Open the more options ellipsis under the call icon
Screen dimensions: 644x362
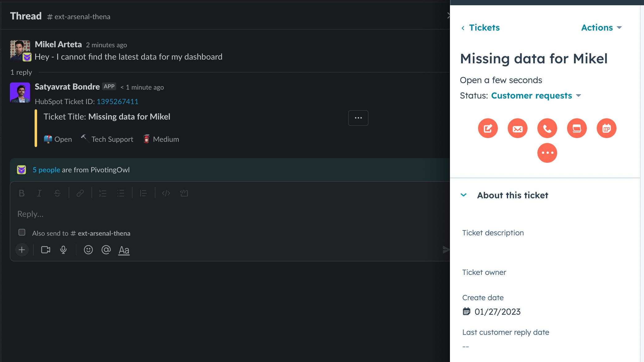pos(547,153)
